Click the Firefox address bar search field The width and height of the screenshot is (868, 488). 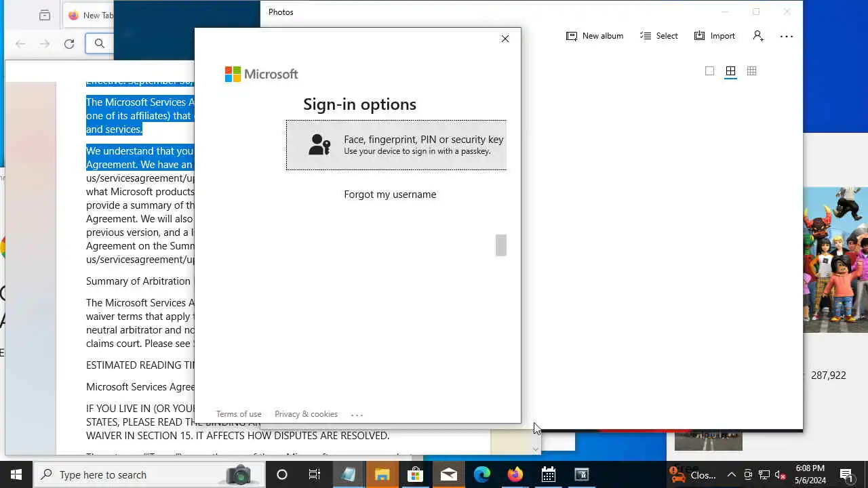[x=100, y=44]
